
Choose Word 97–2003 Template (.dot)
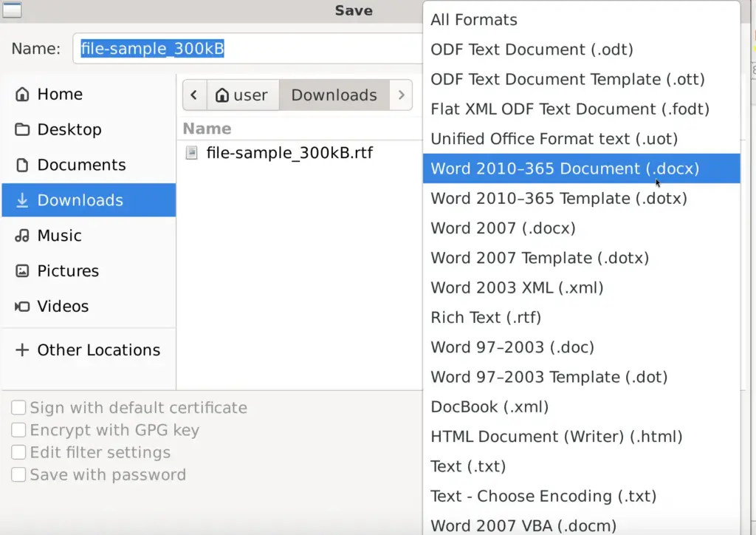click(x=582, y=377)
